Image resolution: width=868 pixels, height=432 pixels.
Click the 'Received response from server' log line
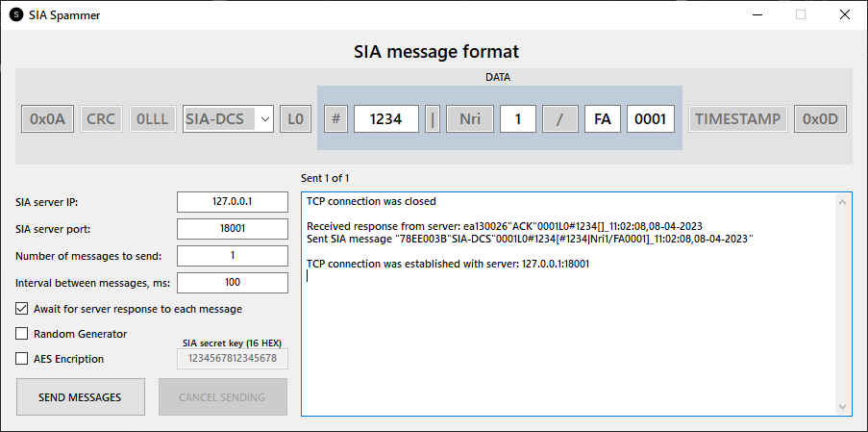[x=505, y=226]
